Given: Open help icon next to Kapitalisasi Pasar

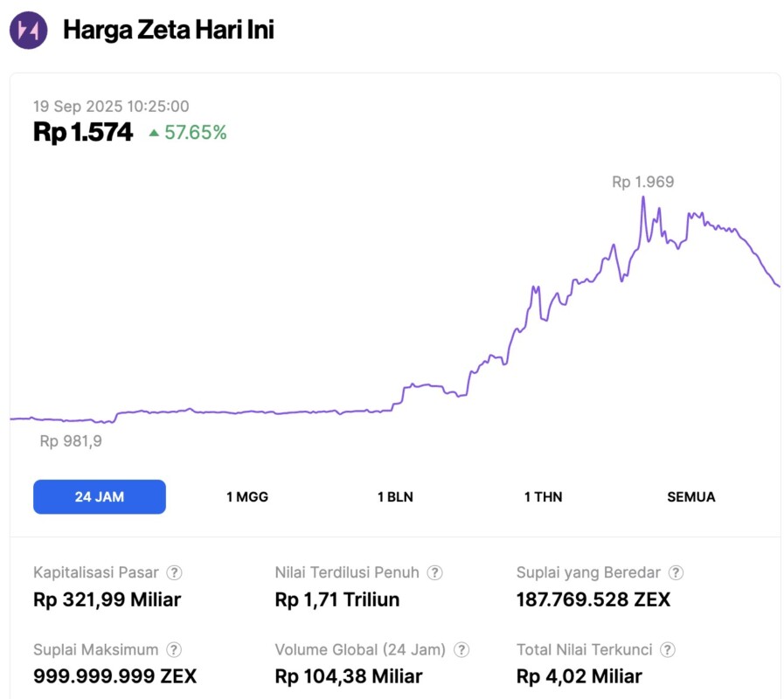Looking at the screenshot, I should click(175, 573).
